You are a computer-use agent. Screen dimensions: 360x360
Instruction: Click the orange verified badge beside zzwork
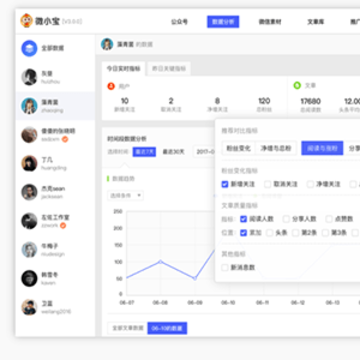(63, 226)
